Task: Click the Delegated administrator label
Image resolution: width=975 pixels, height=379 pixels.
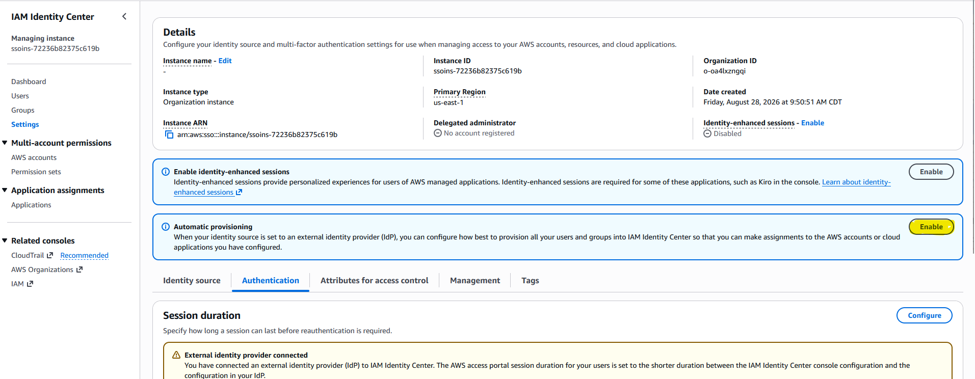Action: [x=474, y=123]
